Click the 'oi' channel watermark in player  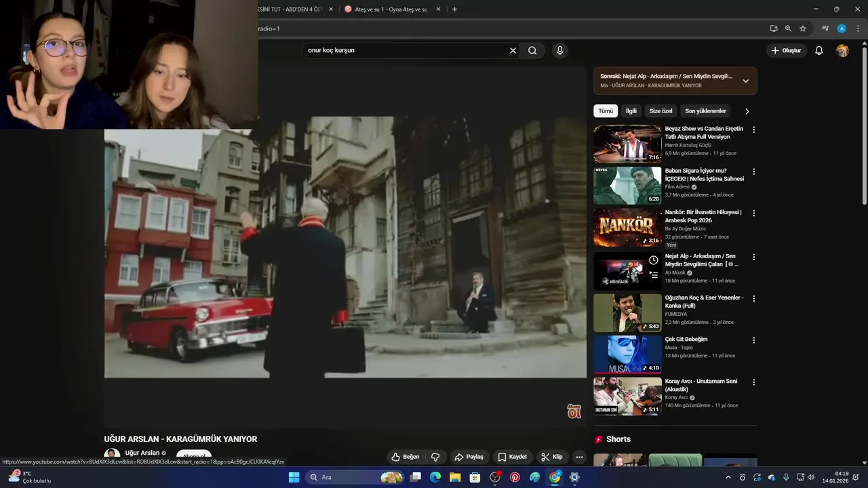click(x=574, y=411)
